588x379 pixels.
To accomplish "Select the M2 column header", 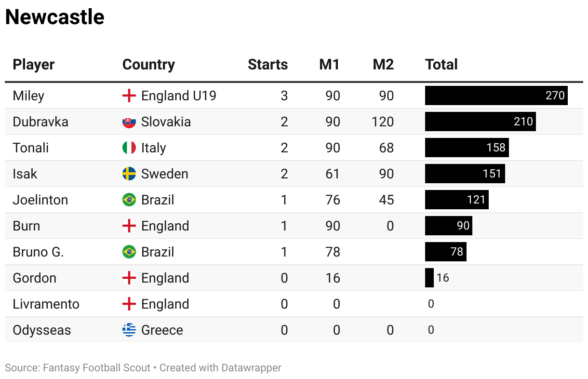I will (383, 65).
